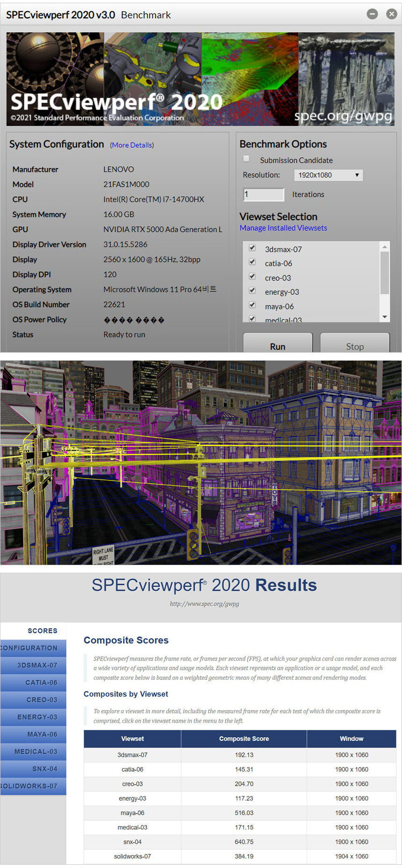Screen dimensions: 402x868
Task: Click the 516.03 composite score value
Action: tap(244, 813)
